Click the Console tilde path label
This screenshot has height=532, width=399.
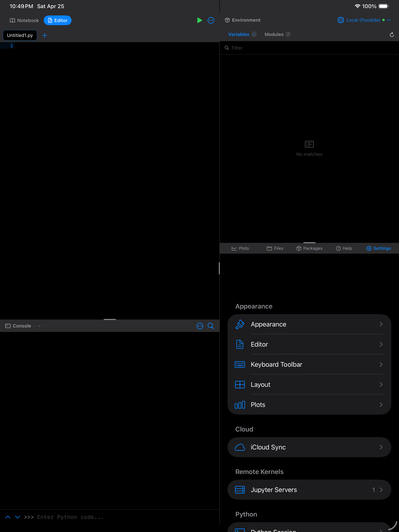coord(39,326)
